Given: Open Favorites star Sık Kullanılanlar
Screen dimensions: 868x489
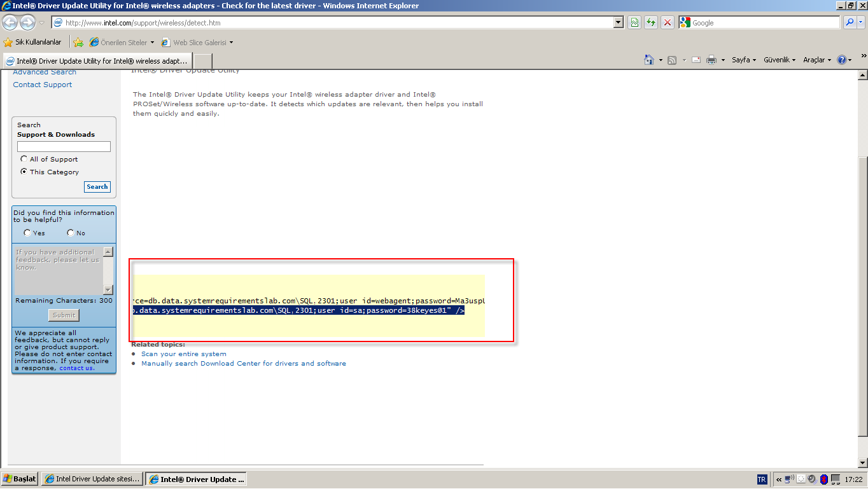Looking at the screenshot, I should click(x=32, y=43).
